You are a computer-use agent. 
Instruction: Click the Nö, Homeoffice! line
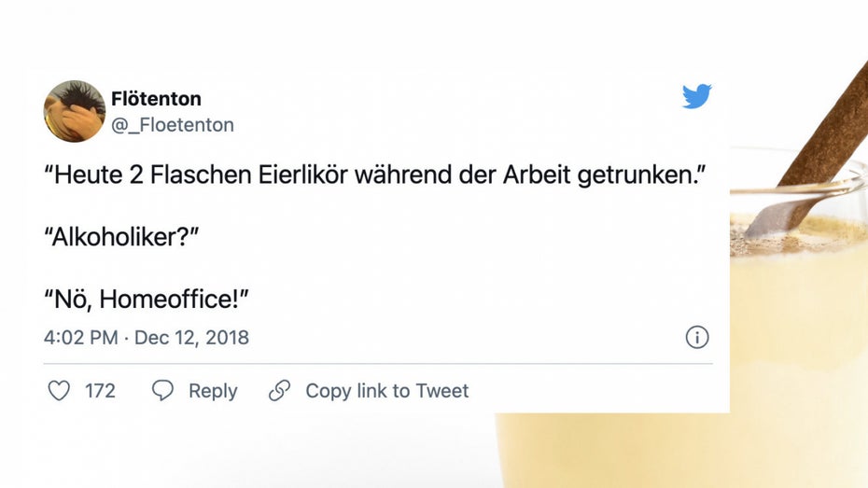[147, 299]
